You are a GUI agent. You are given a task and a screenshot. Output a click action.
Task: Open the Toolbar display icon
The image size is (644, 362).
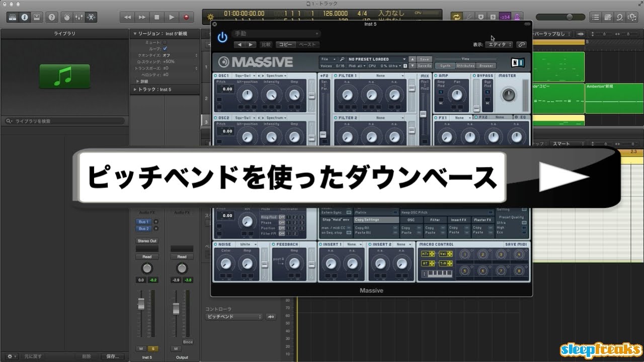pos(36,17)
